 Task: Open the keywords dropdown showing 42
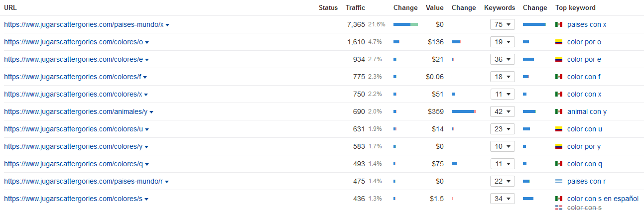click(x=503, y=111)
